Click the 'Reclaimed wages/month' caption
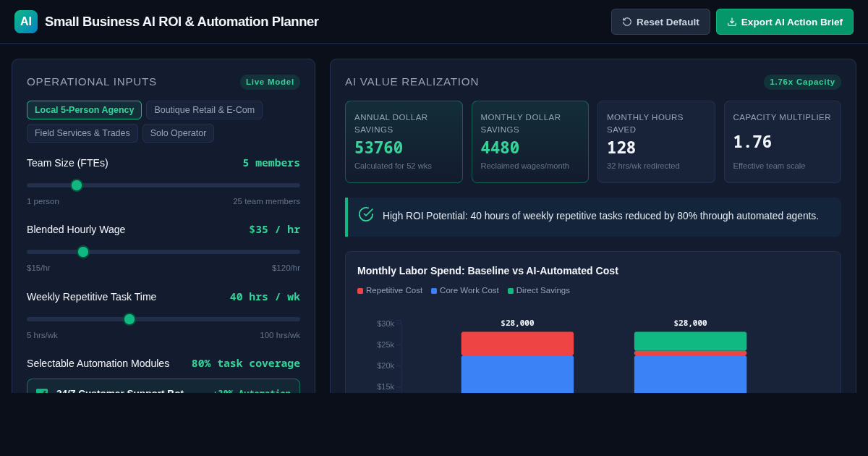Screen dimensions: 868x456 tap(525, 166)
